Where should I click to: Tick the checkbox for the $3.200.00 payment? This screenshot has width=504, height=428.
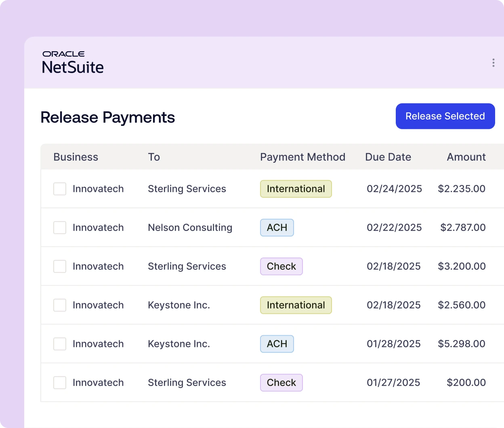60,266
